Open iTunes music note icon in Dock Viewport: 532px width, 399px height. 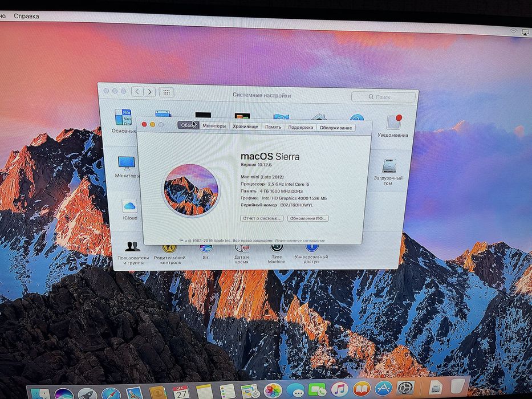(x=340, y=389)
